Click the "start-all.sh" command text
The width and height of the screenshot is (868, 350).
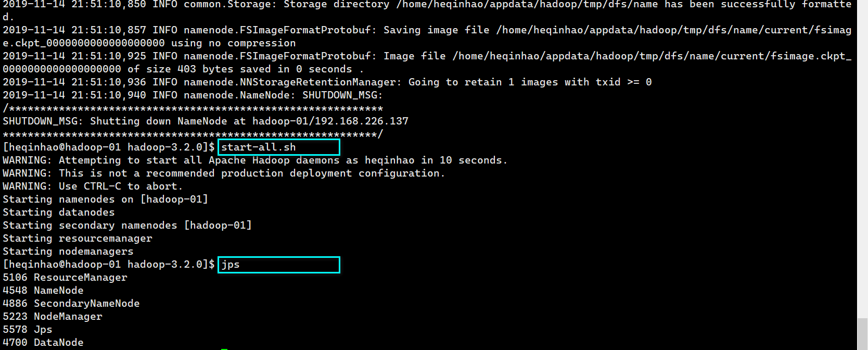click(259, 147)
